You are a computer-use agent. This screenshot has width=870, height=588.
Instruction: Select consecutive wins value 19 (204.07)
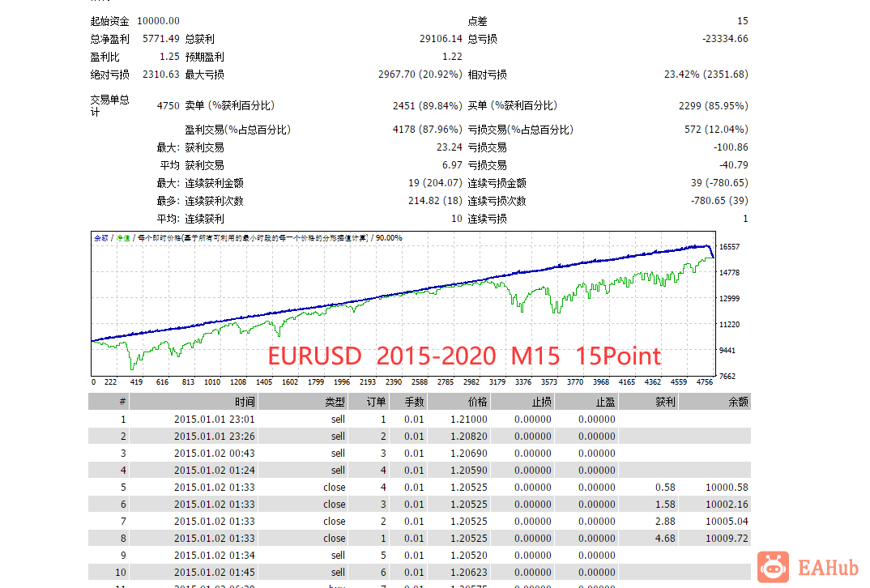pos(435,182)
